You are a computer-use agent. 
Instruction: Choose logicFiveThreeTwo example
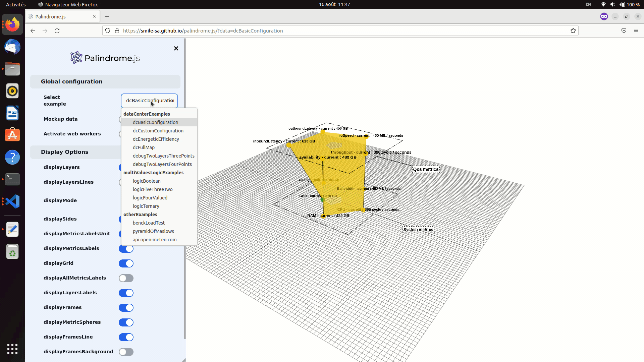[x=159, y=189]
